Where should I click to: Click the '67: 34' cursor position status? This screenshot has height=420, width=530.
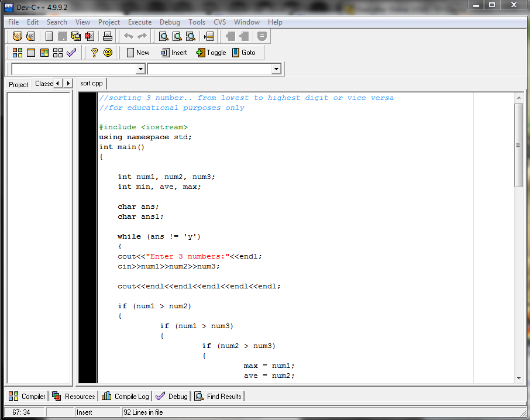[x=21, y=412]
